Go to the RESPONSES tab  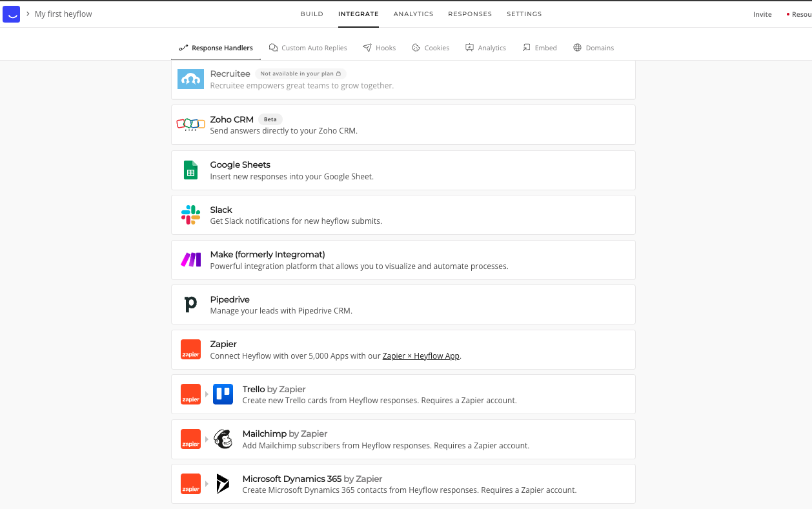pos(470,14)
